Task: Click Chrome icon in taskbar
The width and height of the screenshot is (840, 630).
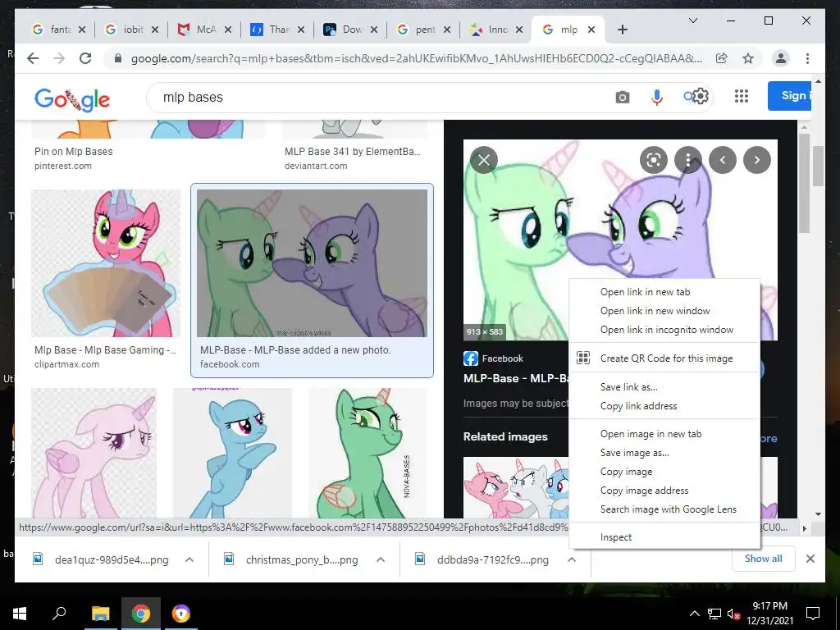Action: 141,614
